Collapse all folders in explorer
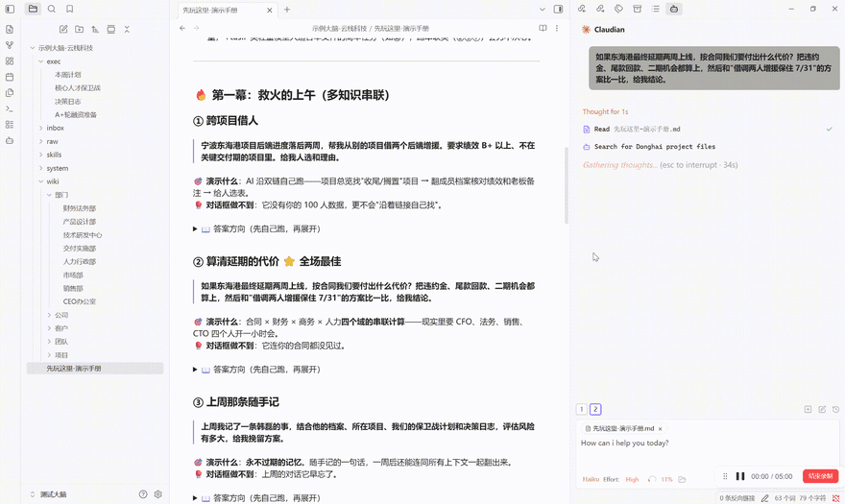The image size is (845, 504). pos(127,29)
